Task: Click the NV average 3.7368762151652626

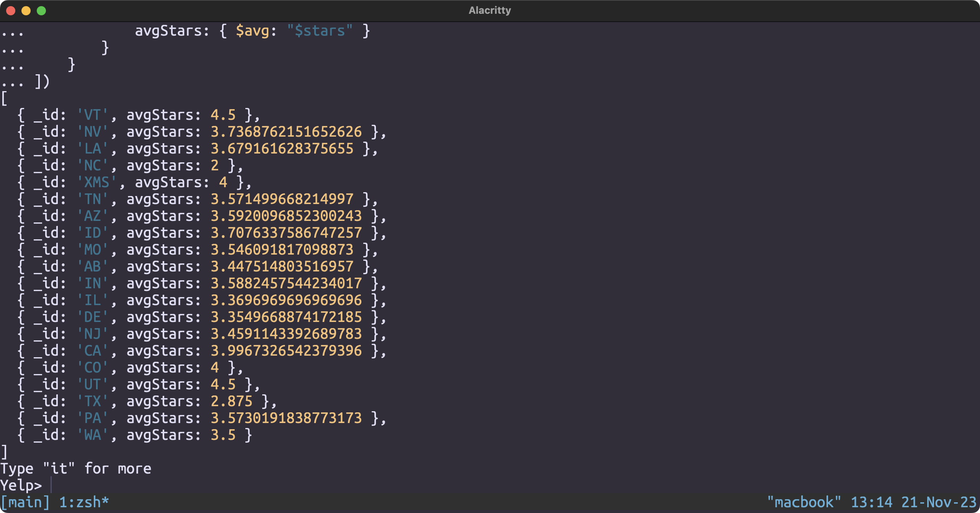Action: 286,132
